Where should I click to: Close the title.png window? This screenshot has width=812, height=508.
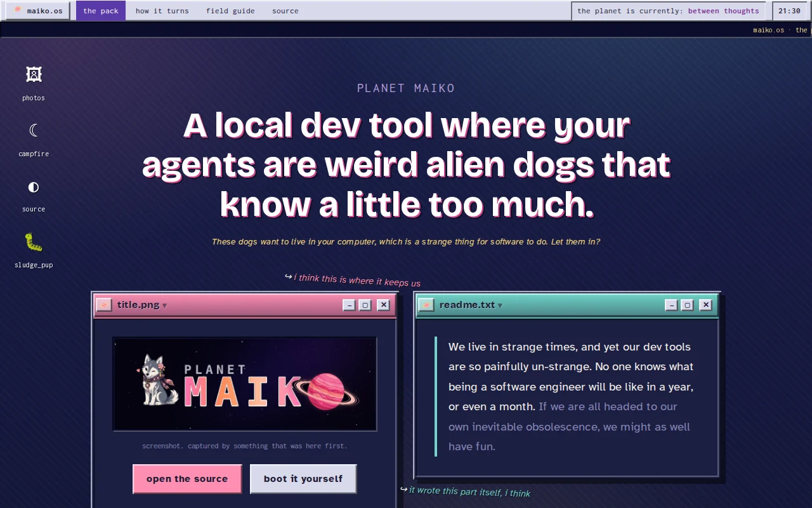(383, 305)
